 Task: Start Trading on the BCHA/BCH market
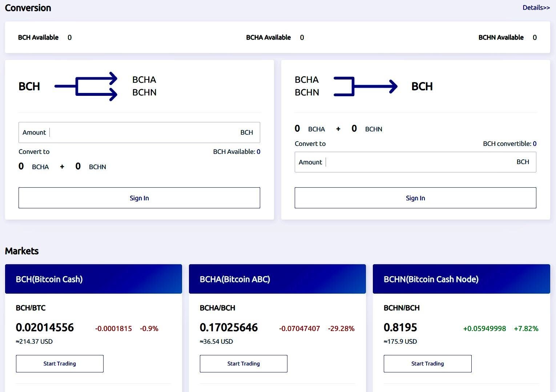[243, 364]
